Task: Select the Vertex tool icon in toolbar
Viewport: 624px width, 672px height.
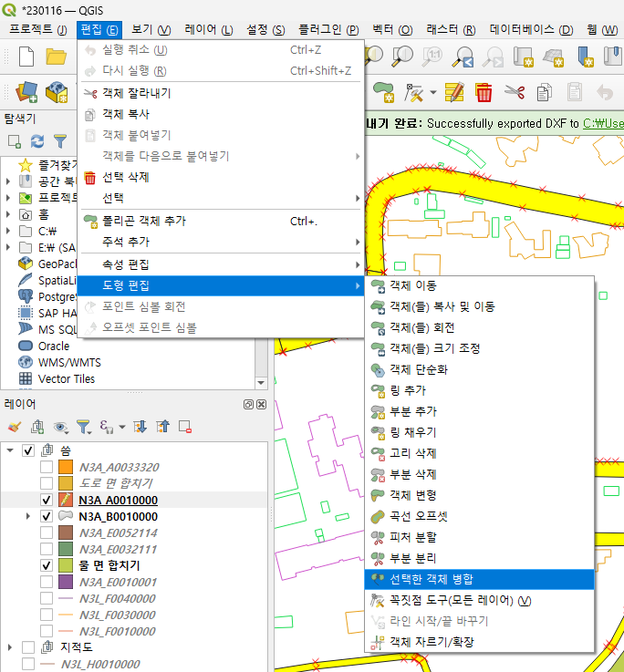Action: tap(413, 93)
